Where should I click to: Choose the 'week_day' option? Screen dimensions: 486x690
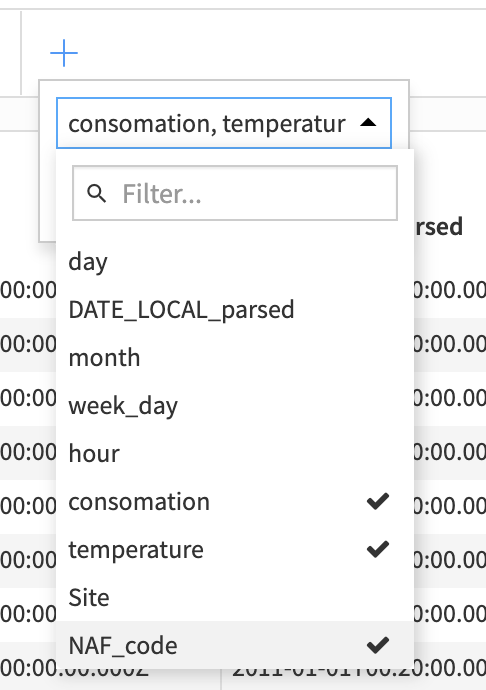(x=235, y=405)
